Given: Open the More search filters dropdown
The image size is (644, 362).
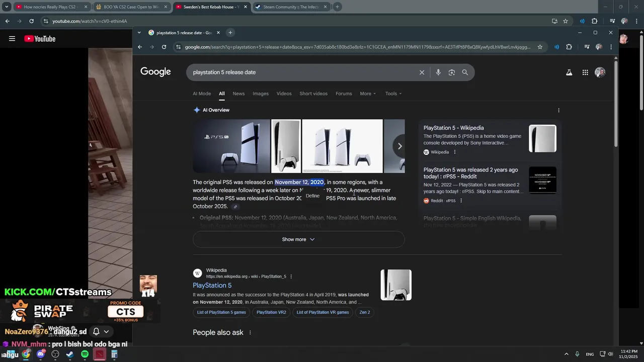Looking at the screenshot, I should coord(368,94).
